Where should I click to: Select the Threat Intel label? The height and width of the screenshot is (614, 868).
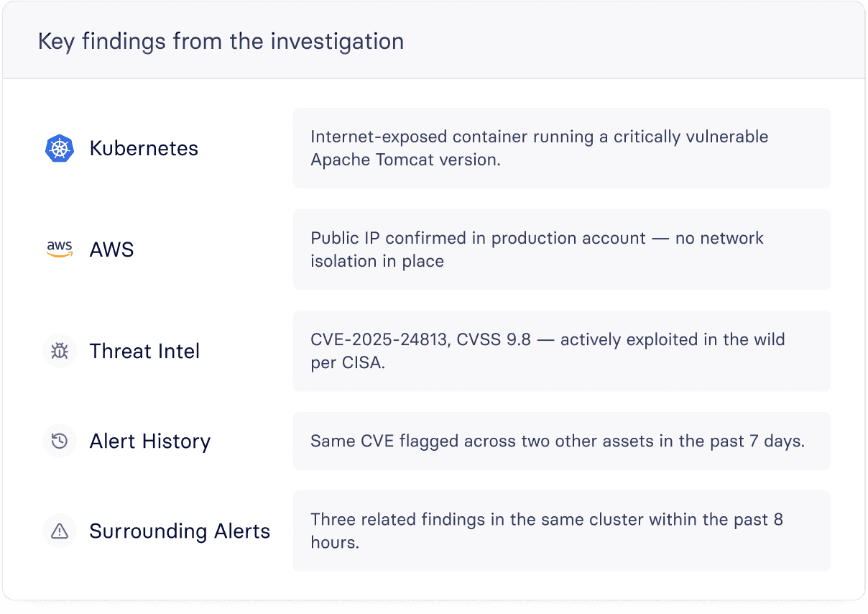click(x=144, y=351)
